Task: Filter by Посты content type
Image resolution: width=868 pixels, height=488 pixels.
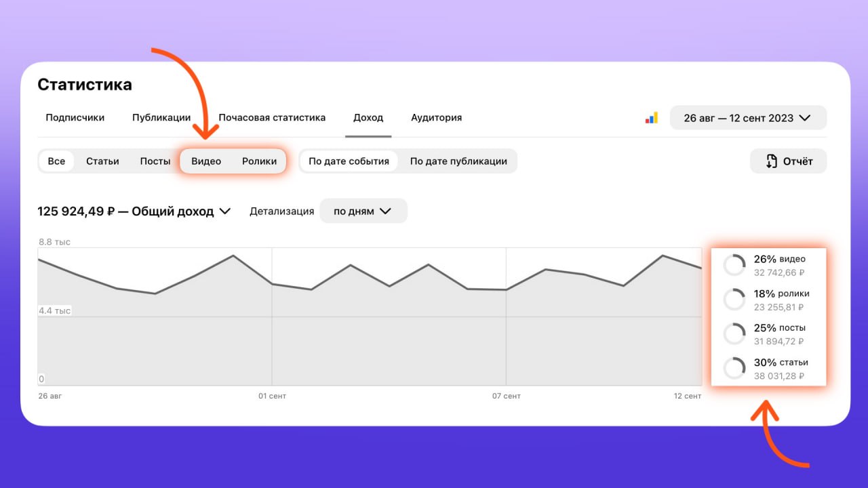Action: click(155, 161)
